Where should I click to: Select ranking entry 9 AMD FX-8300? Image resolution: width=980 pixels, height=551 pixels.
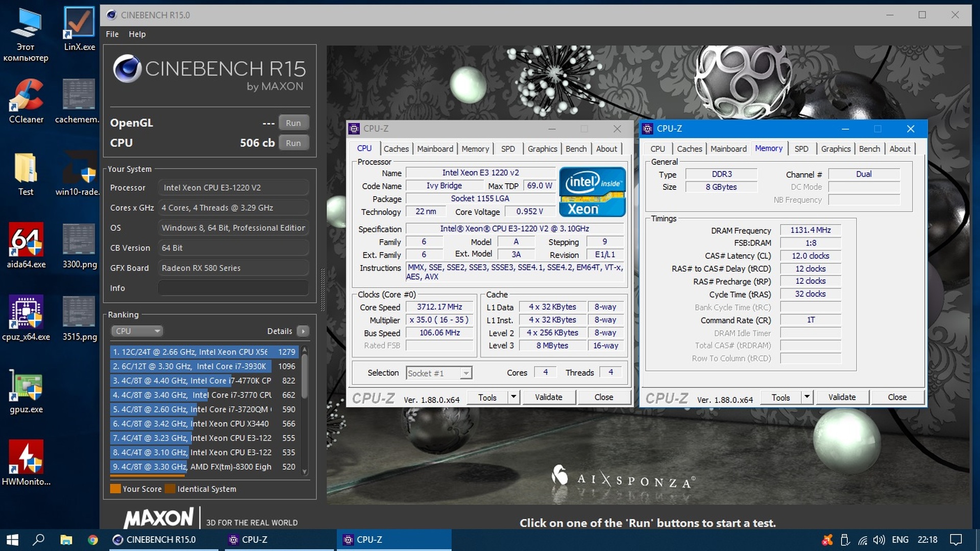[x=204, y=467]
